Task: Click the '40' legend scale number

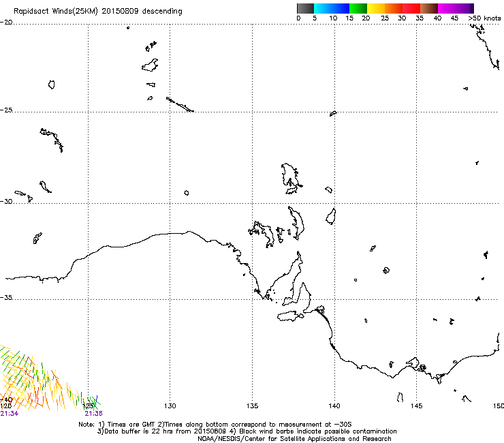Action: tap(437, 18)
